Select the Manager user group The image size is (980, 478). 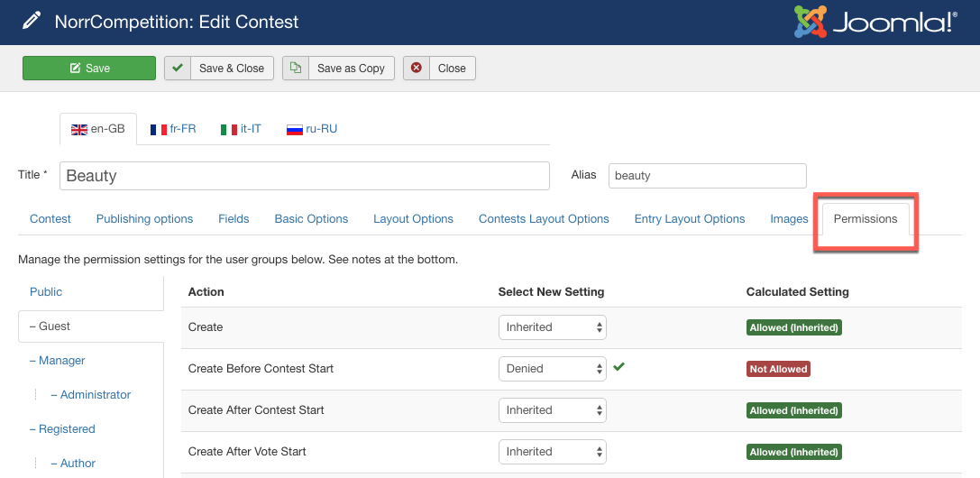61,361
